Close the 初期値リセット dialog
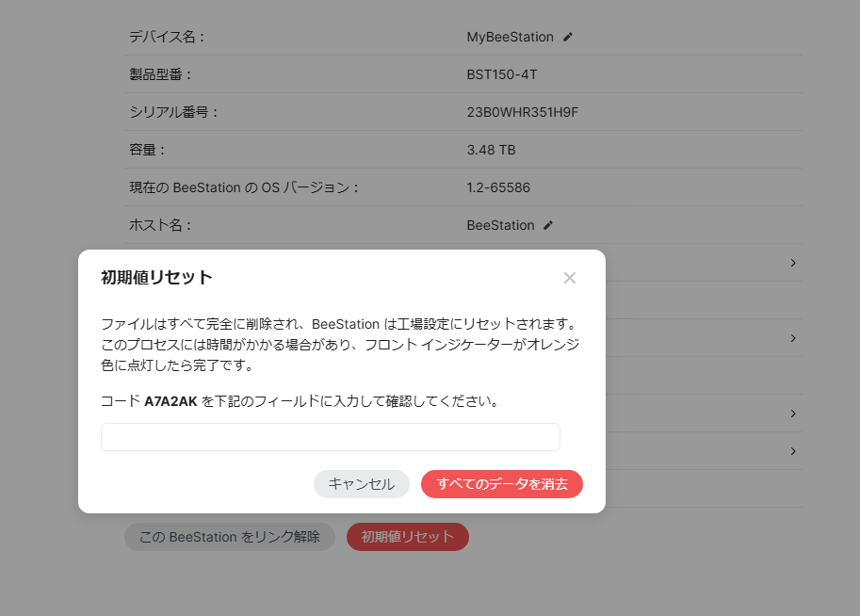 [569, 278]
